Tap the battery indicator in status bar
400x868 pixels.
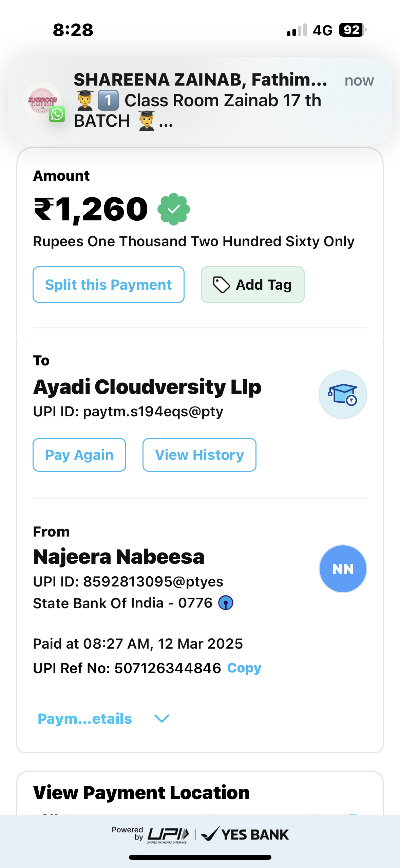pyautogui.click(x=352, y=30)
